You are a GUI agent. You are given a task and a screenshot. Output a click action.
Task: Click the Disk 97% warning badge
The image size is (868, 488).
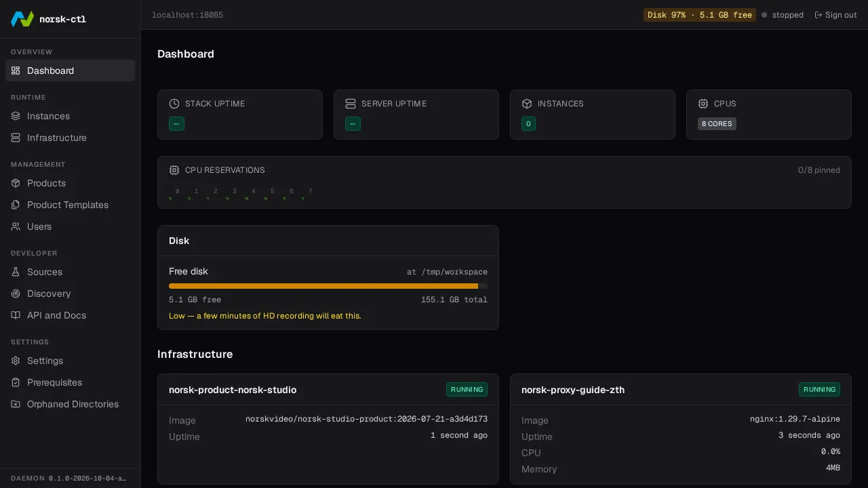(700, 15)
